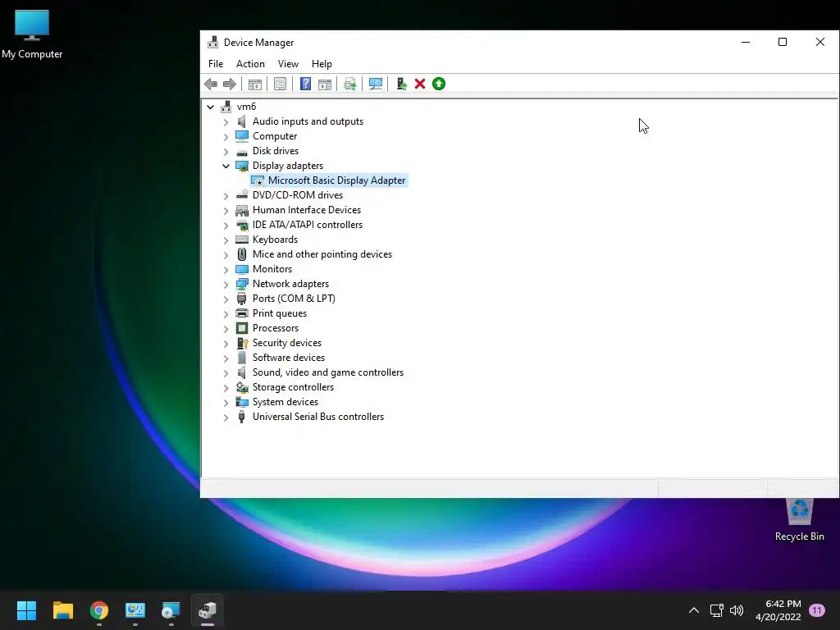Screen dimensions: 840x630
Task: Scan for hardware changes monitor icon
Action: pyautogui.click(x=376, y=84)
